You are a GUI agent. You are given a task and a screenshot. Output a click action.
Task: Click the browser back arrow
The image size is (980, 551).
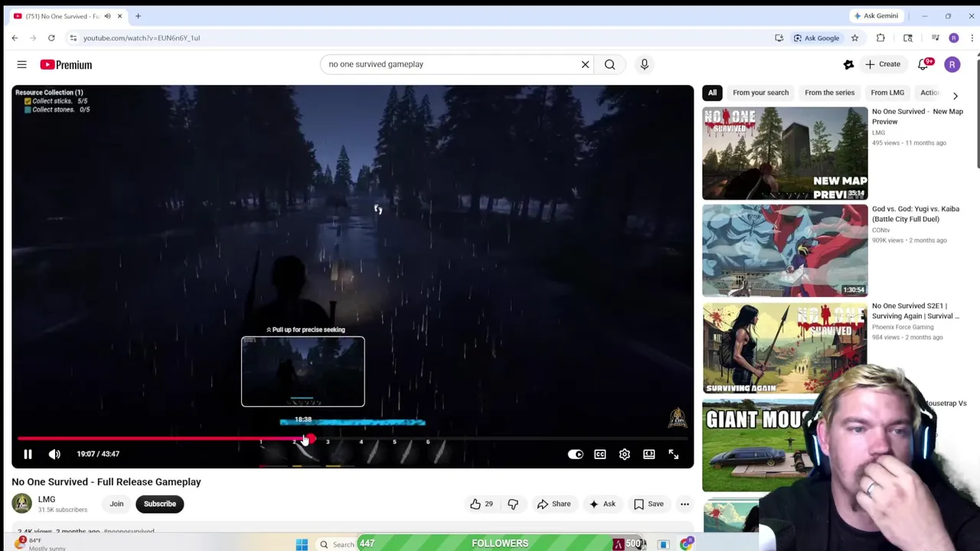click(15, 37)
